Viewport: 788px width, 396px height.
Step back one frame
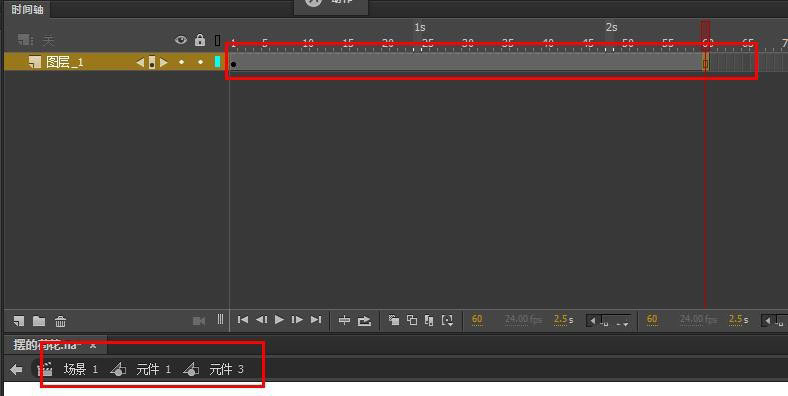(261, 320)
